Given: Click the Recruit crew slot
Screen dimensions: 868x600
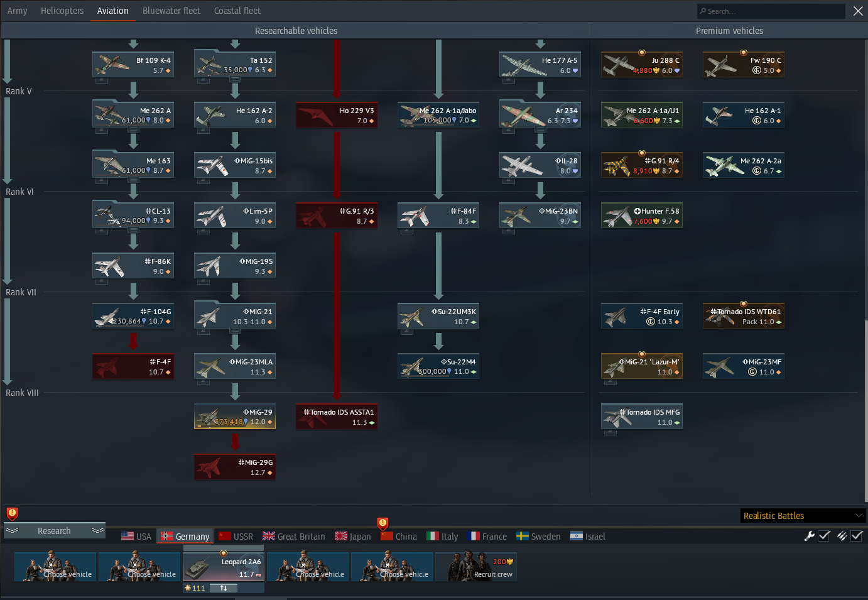Looking at the screenshot, I should pyautogui.click(x=476, y=567).
